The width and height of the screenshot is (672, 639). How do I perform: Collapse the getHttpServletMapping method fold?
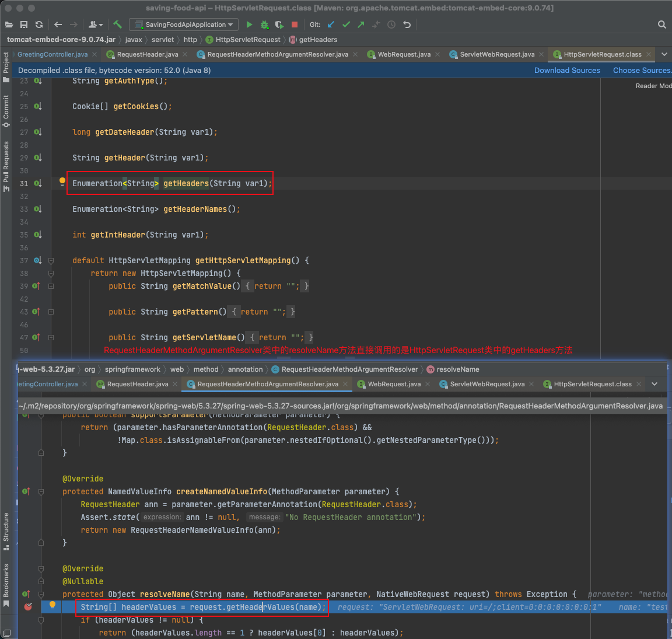51,260
